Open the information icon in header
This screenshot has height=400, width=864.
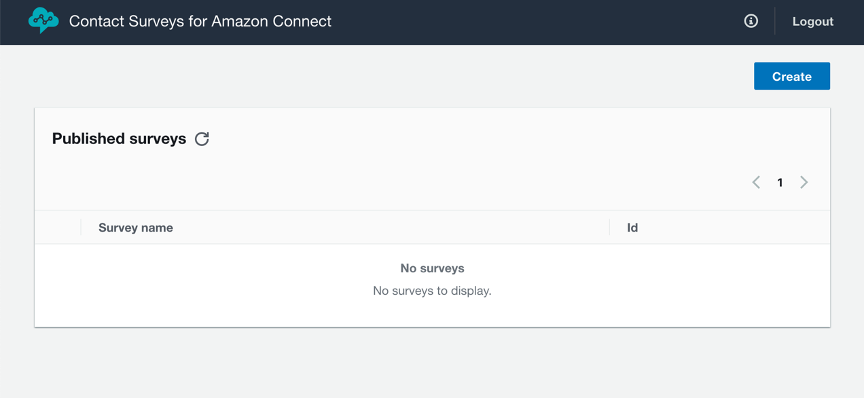751,21
